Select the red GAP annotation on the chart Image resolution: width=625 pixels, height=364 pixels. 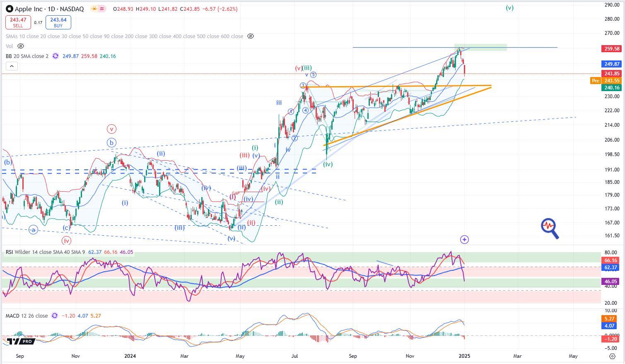[236, 193]
